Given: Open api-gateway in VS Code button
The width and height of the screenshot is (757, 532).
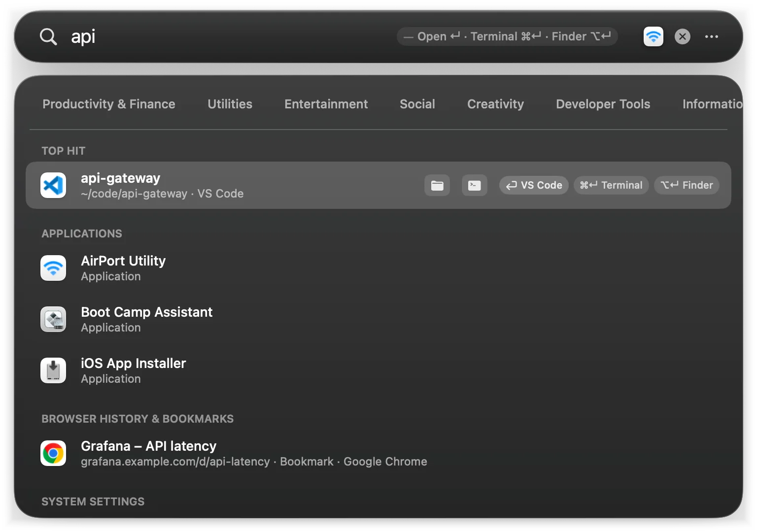Looking at the screenshot, I should pos(534,185).
